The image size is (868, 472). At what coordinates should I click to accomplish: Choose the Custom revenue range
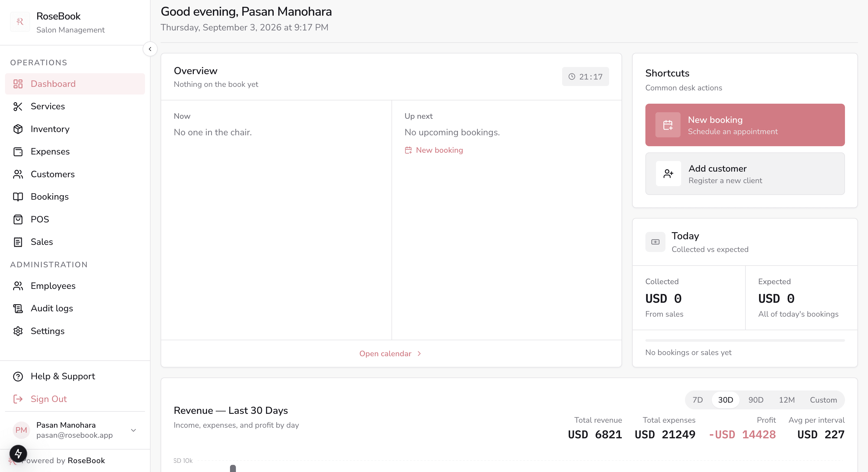[x=823, y=400]
